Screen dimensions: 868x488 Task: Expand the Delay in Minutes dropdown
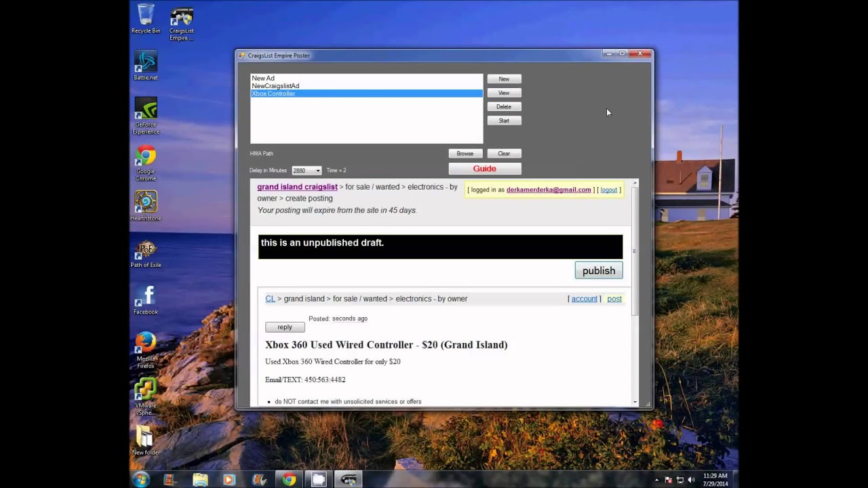[317, 171]
